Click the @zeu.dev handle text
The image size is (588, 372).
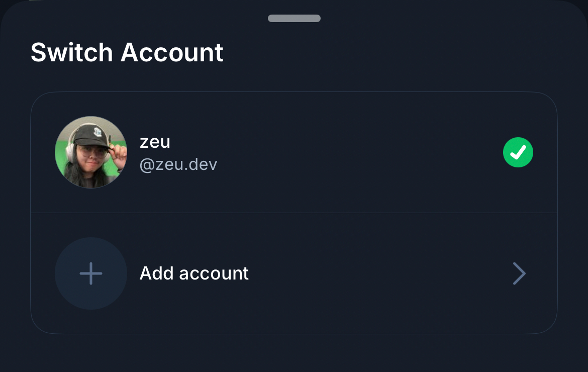178,165
